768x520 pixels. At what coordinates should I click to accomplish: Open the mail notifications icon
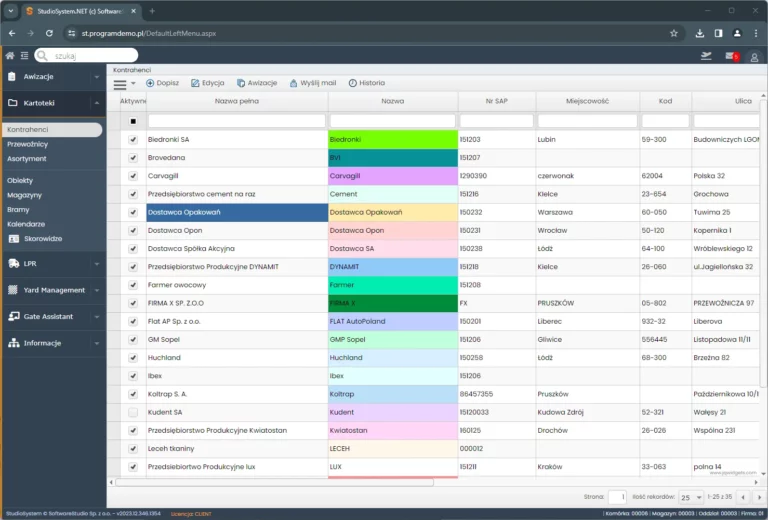click(731, 56)
